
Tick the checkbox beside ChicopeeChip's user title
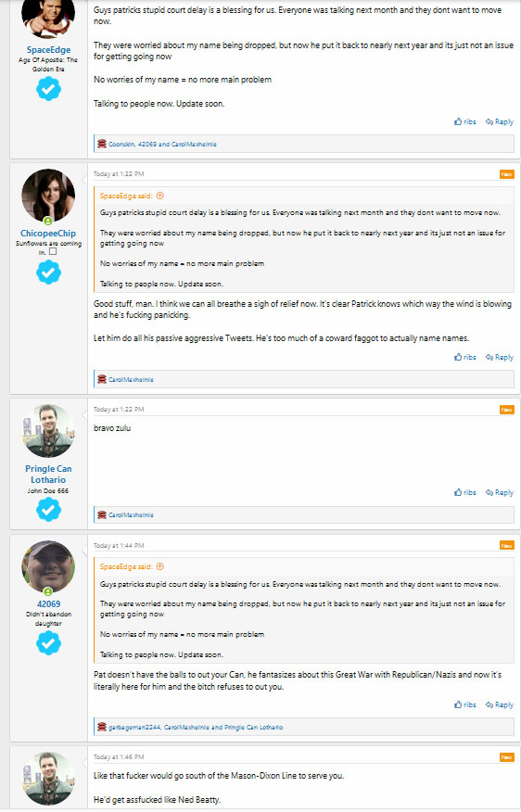click(53, 252)
